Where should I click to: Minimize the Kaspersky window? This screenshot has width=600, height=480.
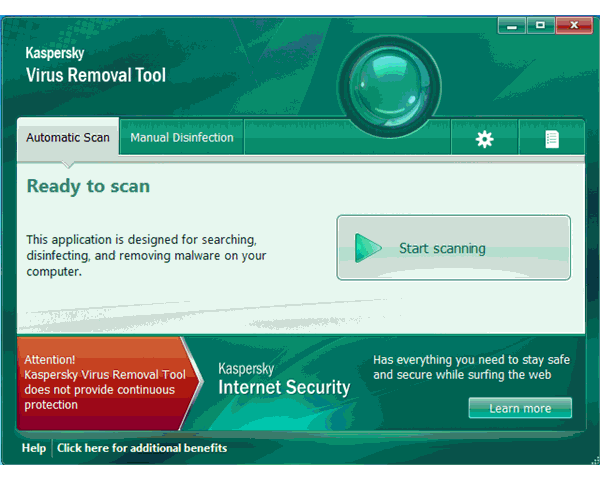pyautogui.click(x=512, y=24)
